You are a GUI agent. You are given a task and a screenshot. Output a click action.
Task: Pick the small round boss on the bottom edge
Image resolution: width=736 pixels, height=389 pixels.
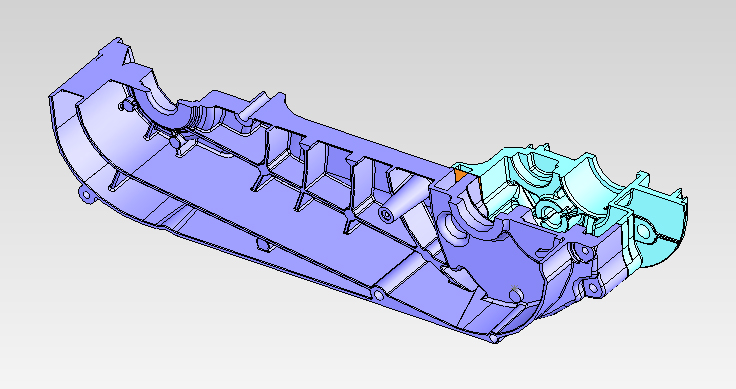click(378, 294)
